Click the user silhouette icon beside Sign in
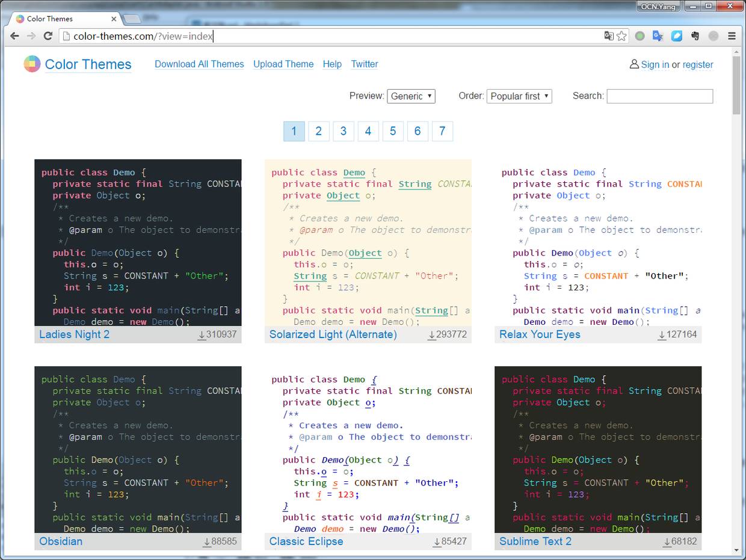 pyautogui.click(x=634, y=64)
